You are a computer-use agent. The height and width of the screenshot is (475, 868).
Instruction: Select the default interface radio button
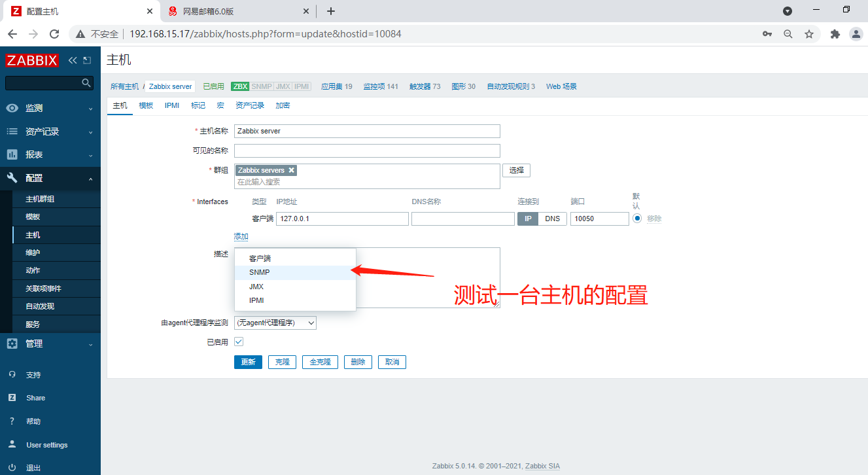pos(637,219)
